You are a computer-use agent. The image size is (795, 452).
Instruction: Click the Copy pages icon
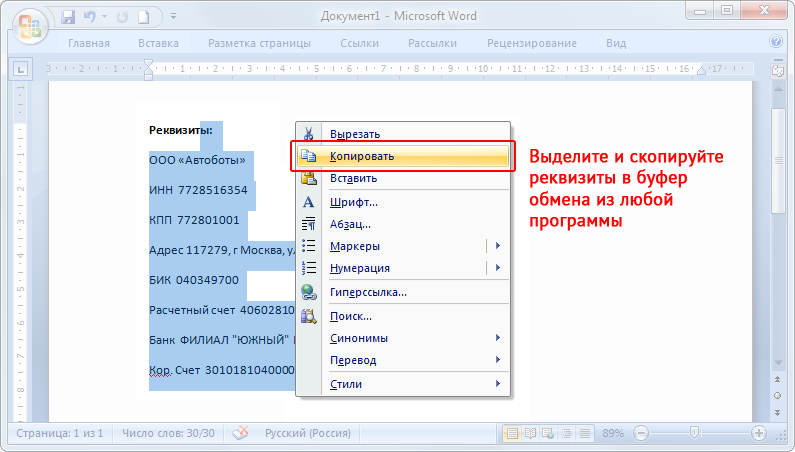[x=308, y=156]
